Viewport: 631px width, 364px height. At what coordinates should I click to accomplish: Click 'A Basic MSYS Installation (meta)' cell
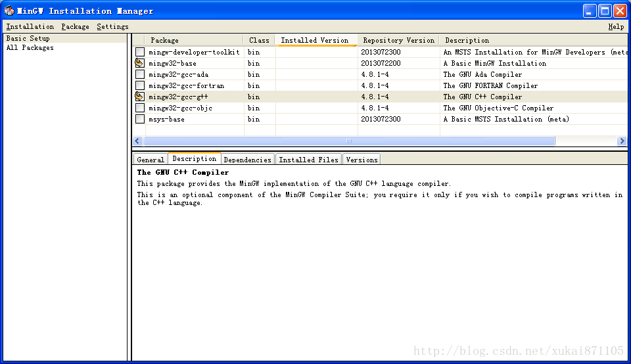pyautogui.click(x=506, y=119)
